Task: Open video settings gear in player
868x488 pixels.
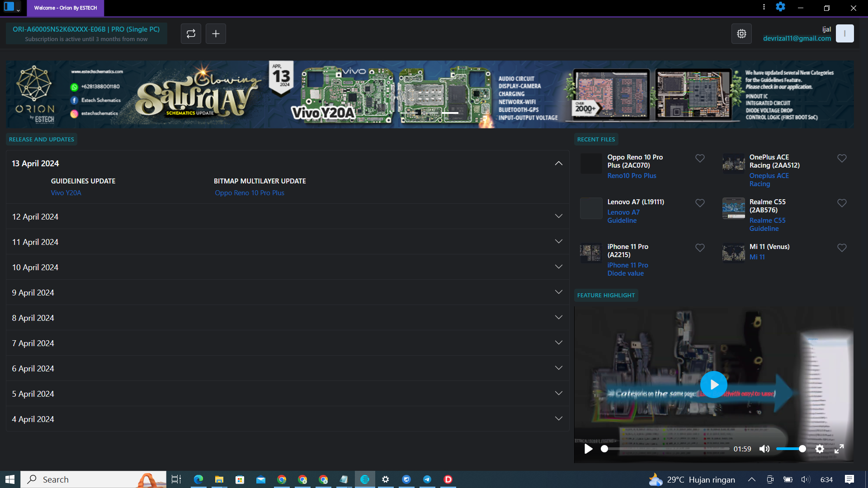Action: pyautogui.click(x=820, y=449)
